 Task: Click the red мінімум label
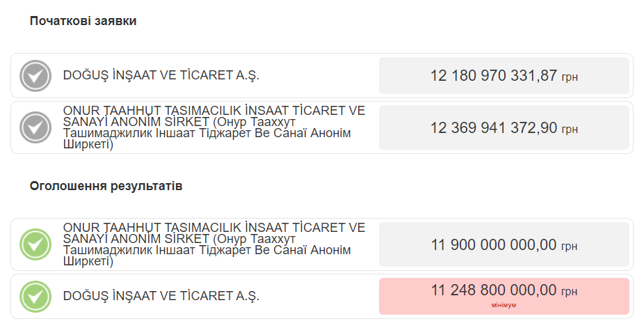pos(504,305)
